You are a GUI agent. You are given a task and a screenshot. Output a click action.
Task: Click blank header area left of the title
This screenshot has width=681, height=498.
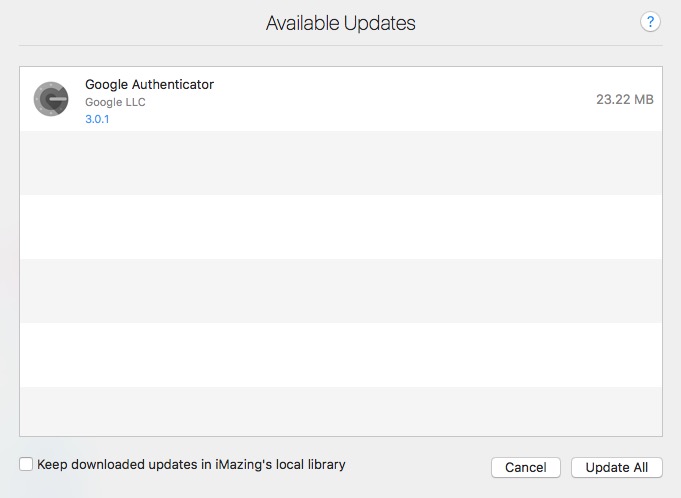tap(130, 22)
